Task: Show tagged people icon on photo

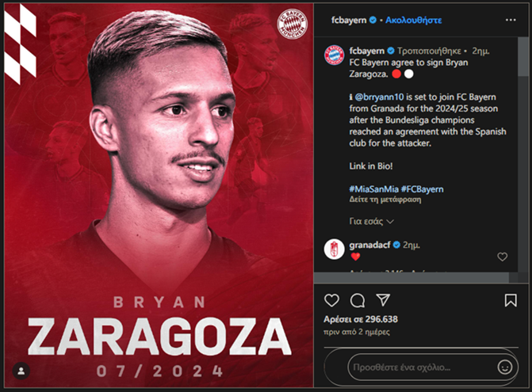Action: 21,371
